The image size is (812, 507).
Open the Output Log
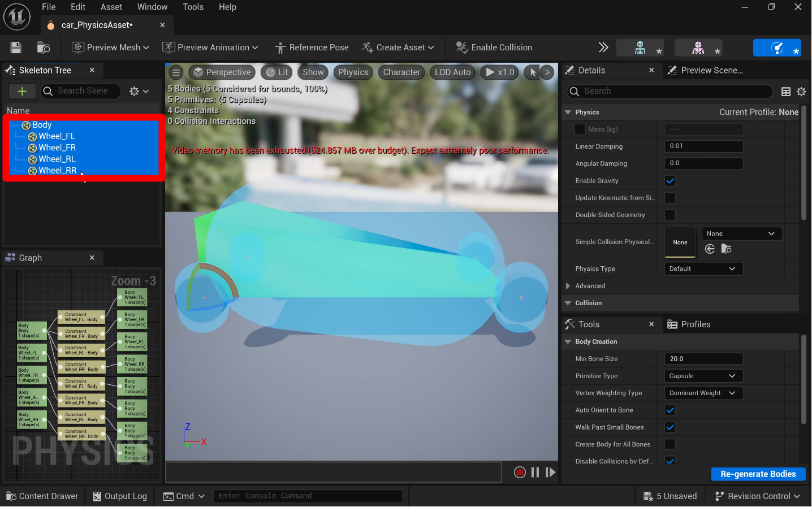point(120,496)
